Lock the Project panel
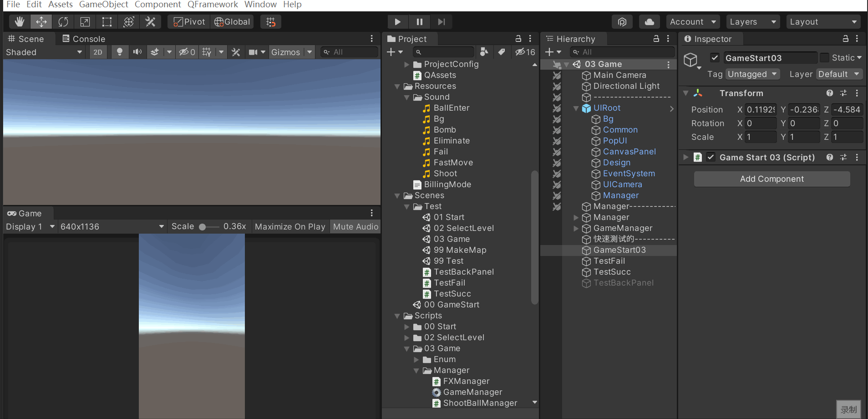This screenshot has width=868, height=419. click(518, 39)
